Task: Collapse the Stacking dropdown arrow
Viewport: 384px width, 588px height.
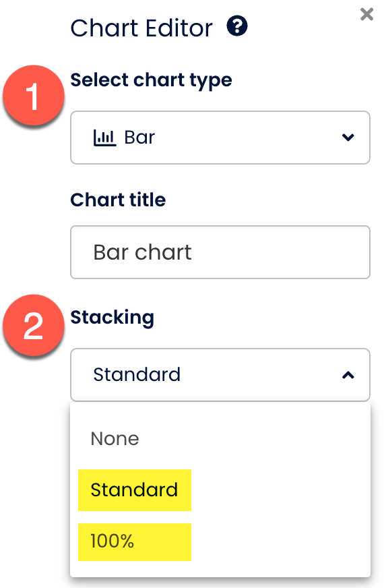Action: pyautogui.click(x=348, y=375)
